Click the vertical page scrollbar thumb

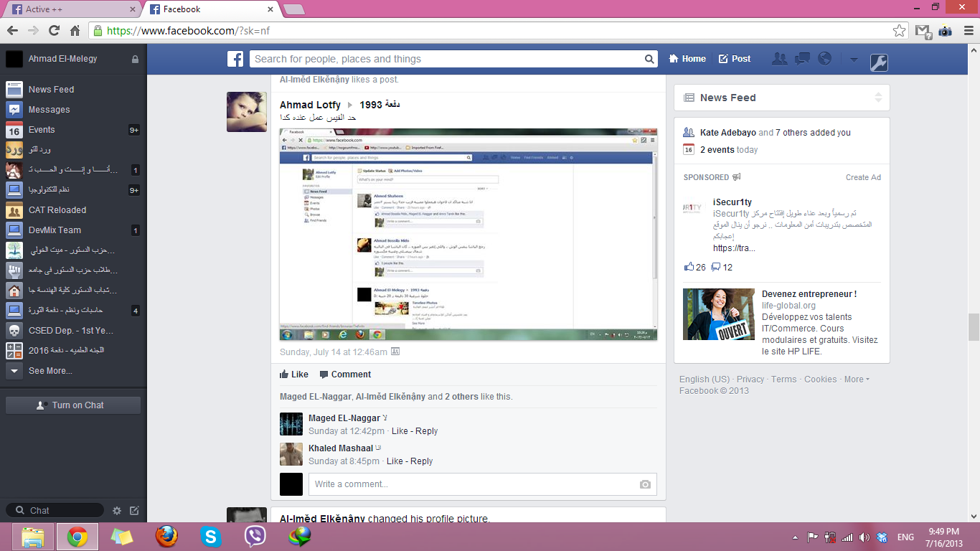pos(974,327)
